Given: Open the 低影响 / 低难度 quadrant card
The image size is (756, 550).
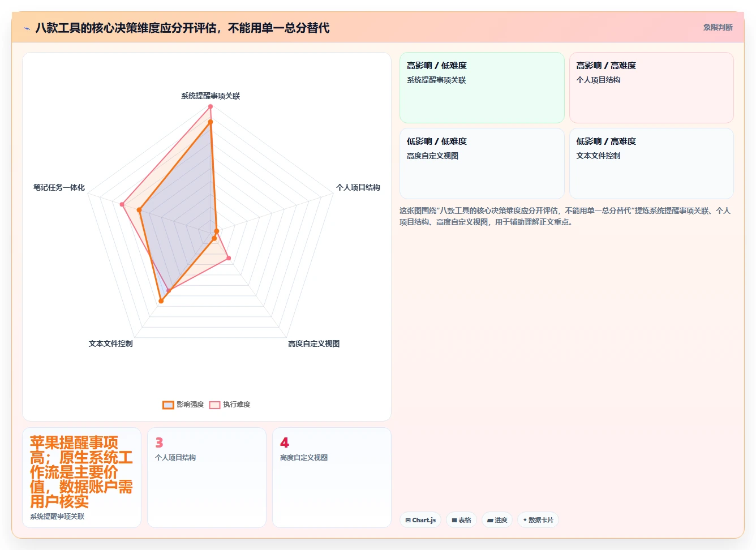Looking at the screenshot, I should 482,164.
